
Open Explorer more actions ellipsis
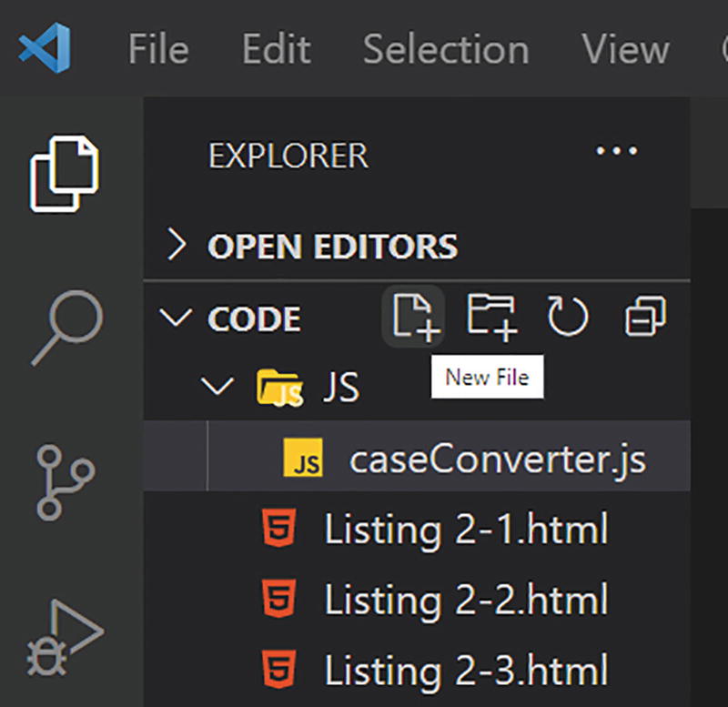tap(616, 152)
